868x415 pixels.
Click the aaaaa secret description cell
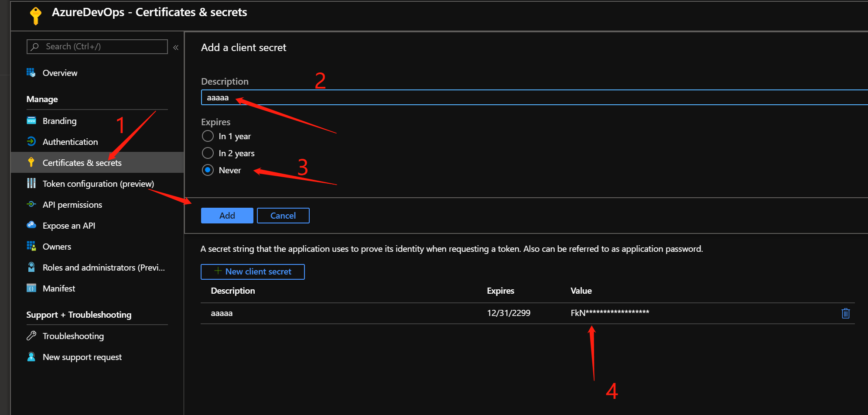pyautogui.click(x=222, y=313)
